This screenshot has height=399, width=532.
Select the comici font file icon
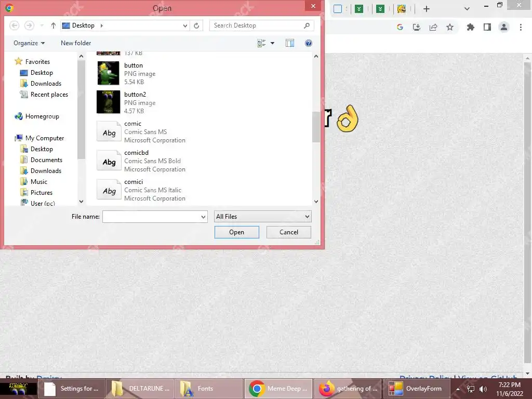109,189
